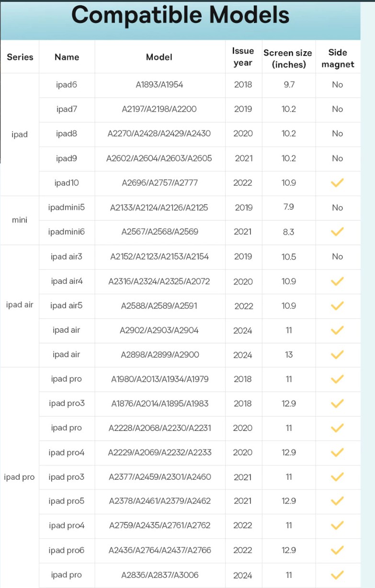Click the ipad air4 side magnet checkmark

(x=338, y=281)
